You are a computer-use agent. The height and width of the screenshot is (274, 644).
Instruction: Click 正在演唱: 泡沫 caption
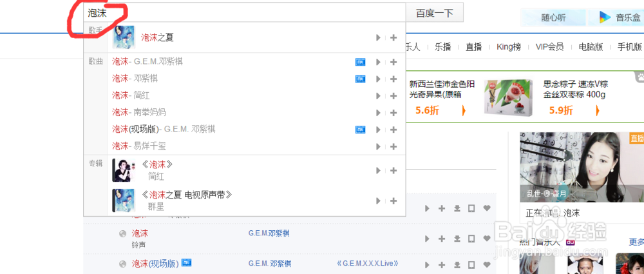pyautogui.click(x=553, y=213)
